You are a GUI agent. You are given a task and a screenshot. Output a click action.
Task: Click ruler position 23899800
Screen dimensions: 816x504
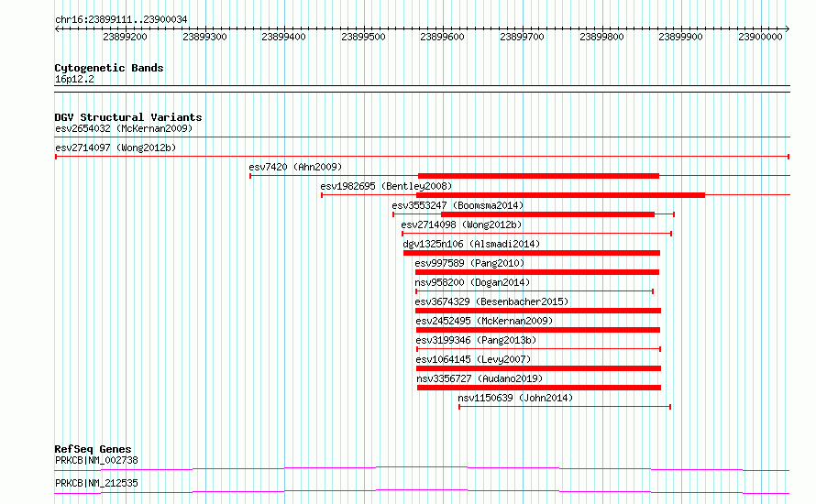[x=601, y=37]
